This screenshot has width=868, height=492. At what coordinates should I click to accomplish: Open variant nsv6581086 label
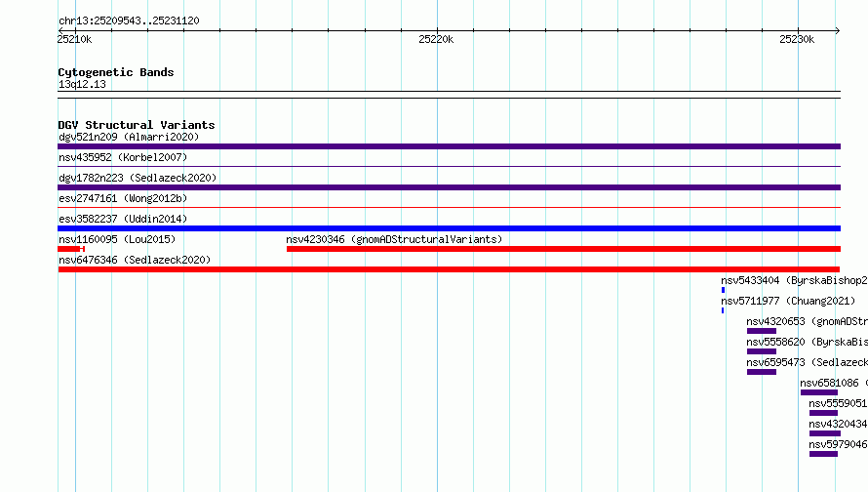point(834,383)
